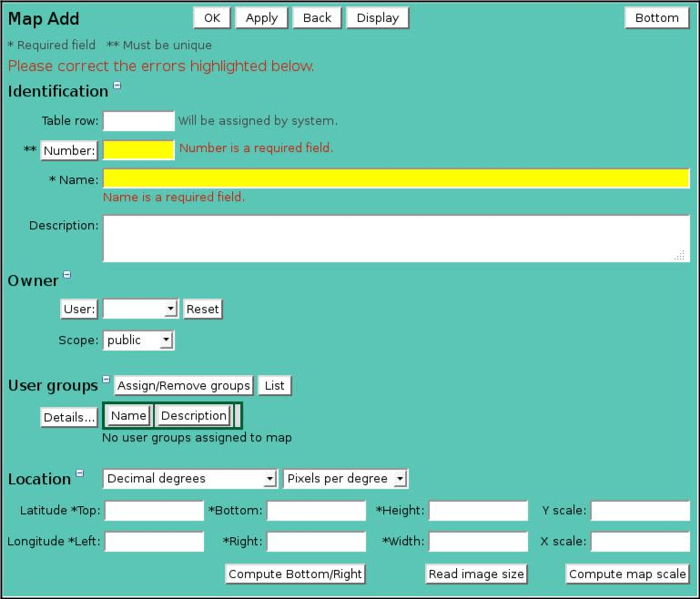This screenshot has height=599, width=700.
Task: Sort user groups by Name column
Action: coord(128,416)
